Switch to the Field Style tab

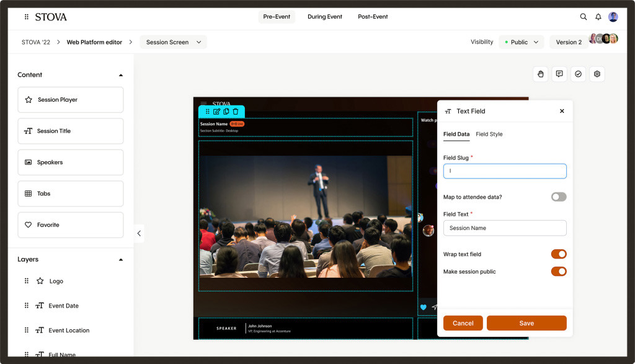click(x=489, y=134)
